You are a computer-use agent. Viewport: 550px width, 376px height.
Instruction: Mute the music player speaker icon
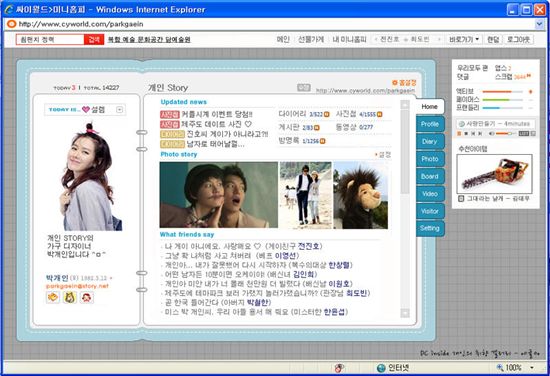pos(491,134)
